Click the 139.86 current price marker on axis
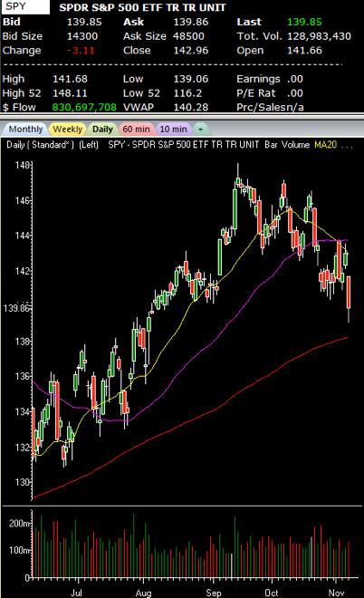 pyautogui.click(x=16, y=308)
